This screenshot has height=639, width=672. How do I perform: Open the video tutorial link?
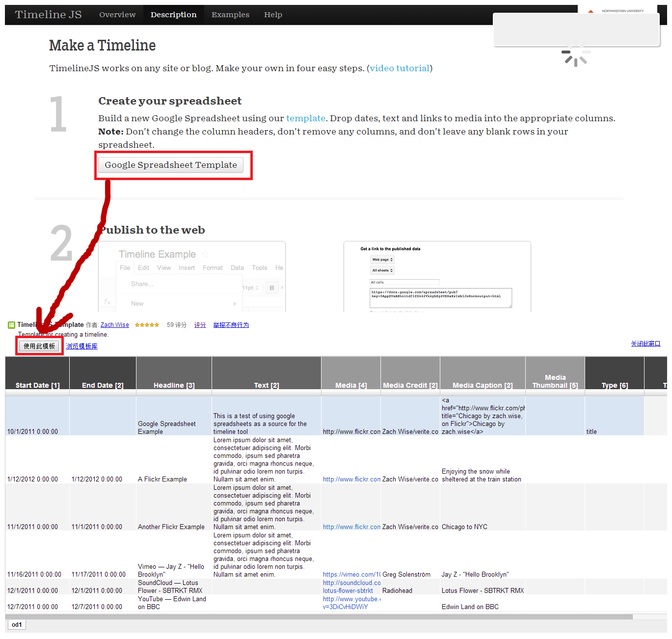click(400, 68)
